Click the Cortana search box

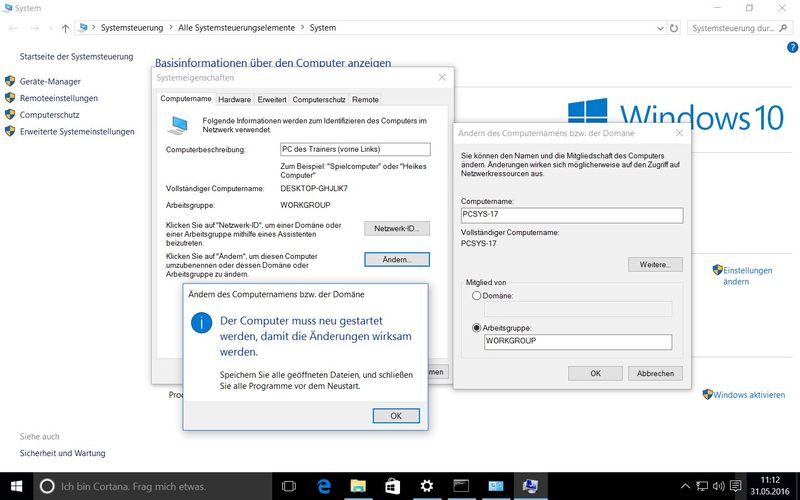(x=152, y=486)
